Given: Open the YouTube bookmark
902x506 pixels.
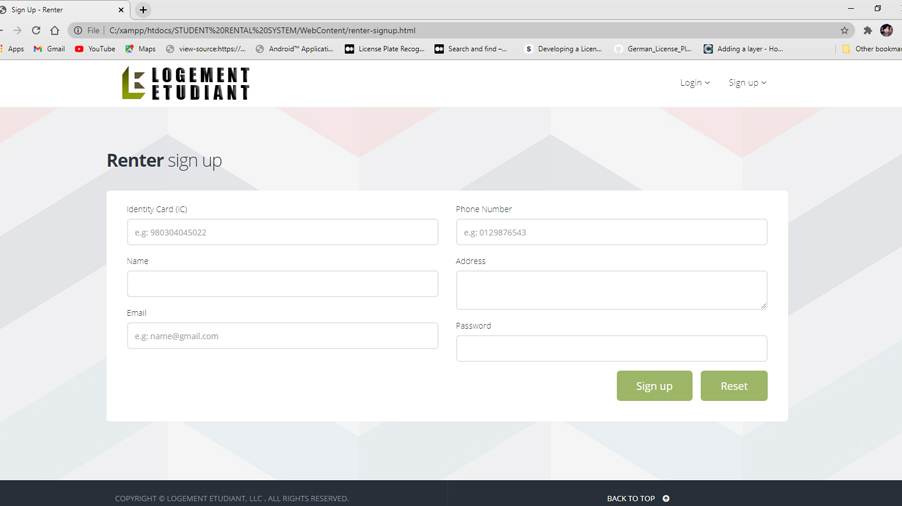Looking at the screenshot, I should pos(95,48).
